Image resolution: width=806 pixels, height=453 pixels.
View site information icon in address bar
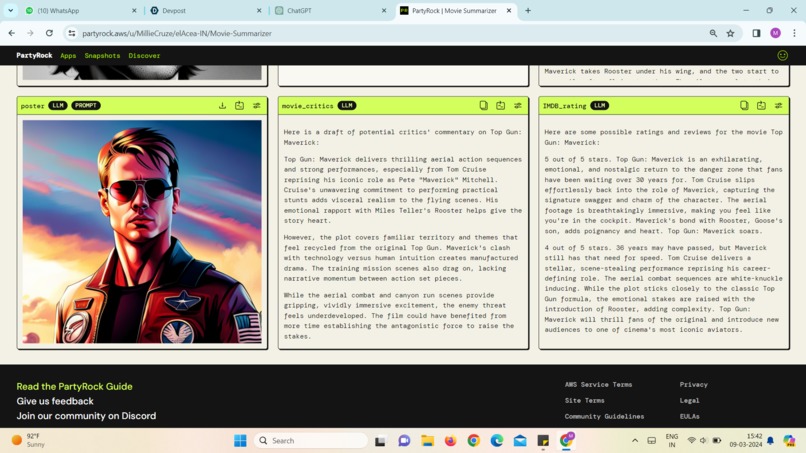click(72, 33)
